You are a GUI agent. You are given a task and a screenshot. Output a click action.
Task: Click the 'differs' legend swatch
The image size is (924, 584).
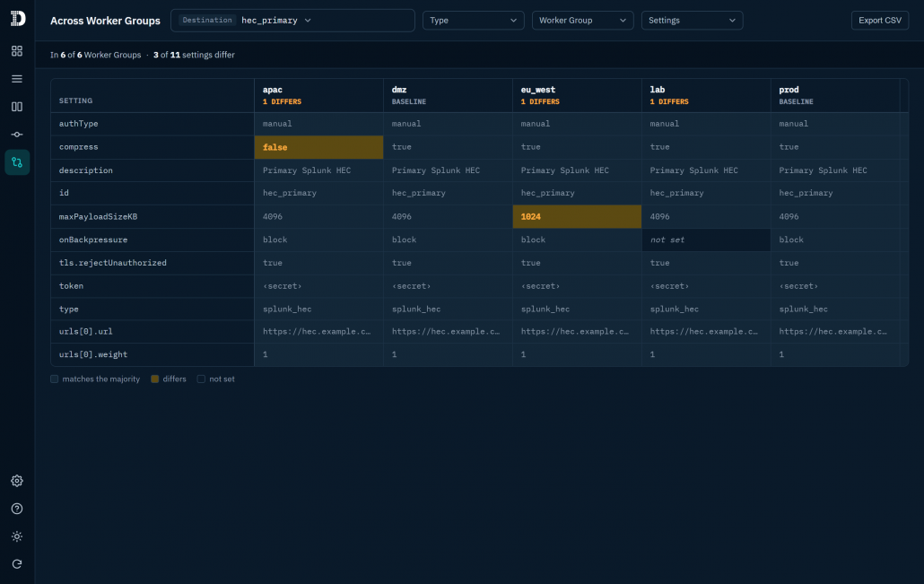pos(155,379)
